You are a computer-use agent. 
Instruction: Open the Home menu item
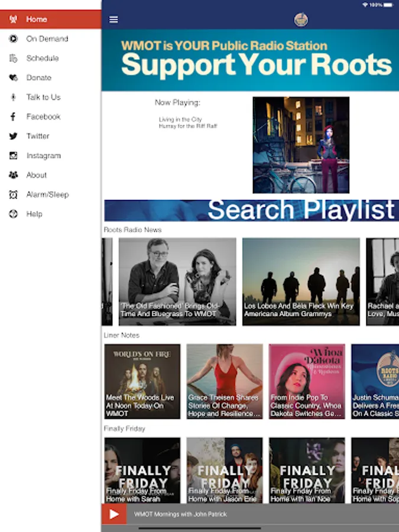click(x=51, y=20)
